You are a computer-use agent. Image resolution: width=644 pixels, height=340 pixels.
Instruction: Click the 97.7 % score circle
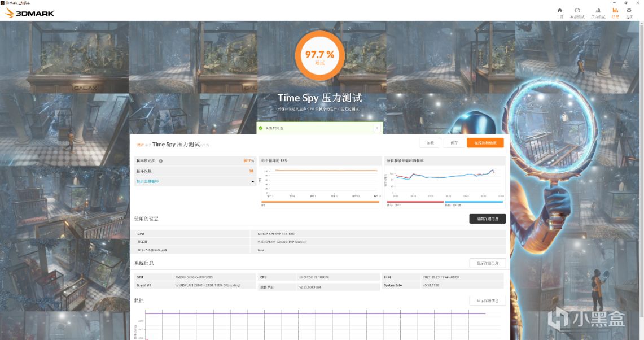coord(319,56)
